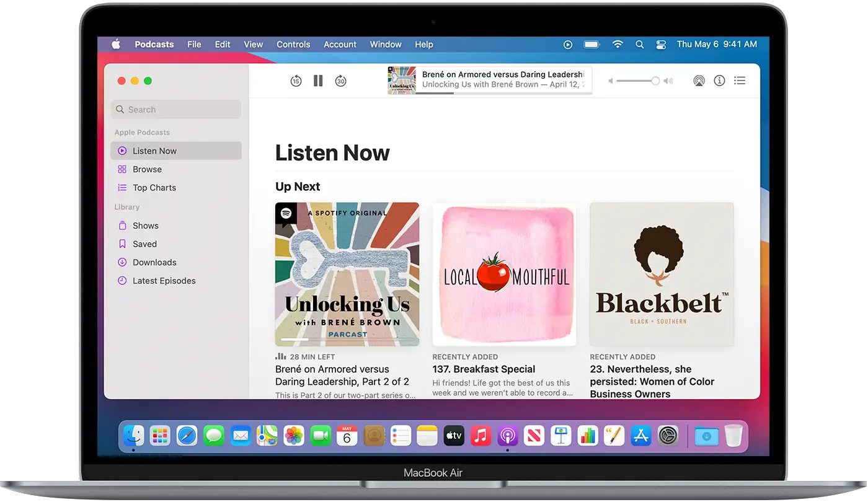Open the Controls menu
This screenshot has height=502, width=868.
pos(293,44)
